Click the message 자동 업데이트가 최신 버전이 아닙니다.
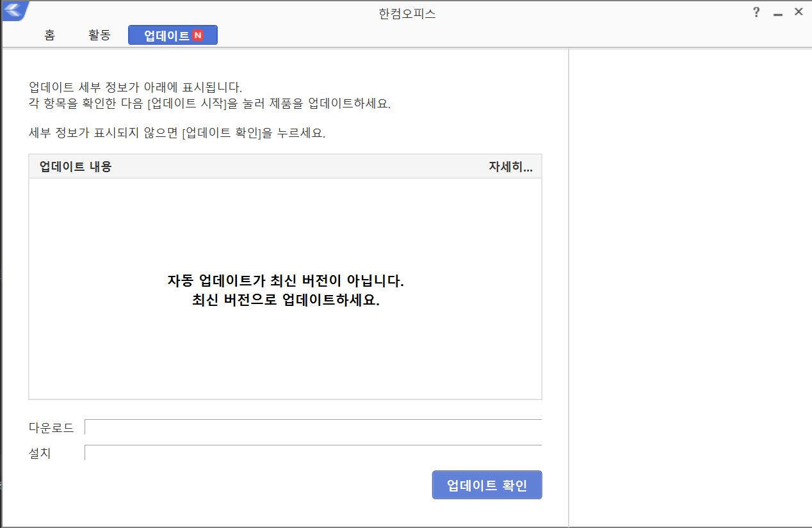The height and width of the screenshot is (528, 812). tap(286, 281)
